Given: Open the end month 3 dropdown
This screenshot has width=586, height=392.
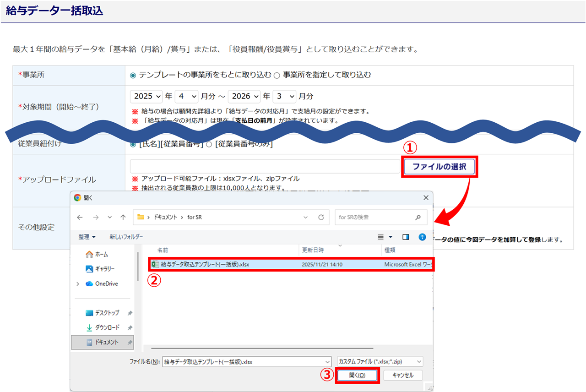Looking at the screenshot, I should pos(284,97).
